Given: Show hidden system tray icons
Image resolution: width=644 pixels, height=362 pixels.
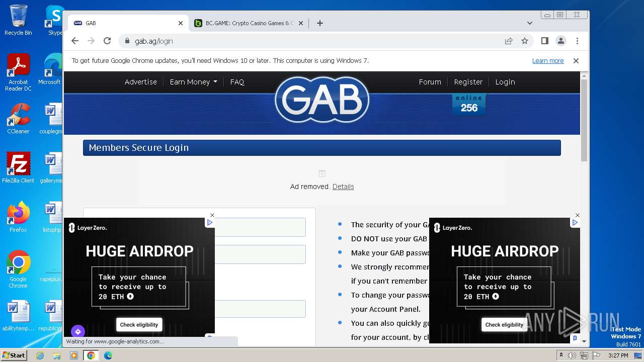Looking at the screenshot, I should pos(561,355).
